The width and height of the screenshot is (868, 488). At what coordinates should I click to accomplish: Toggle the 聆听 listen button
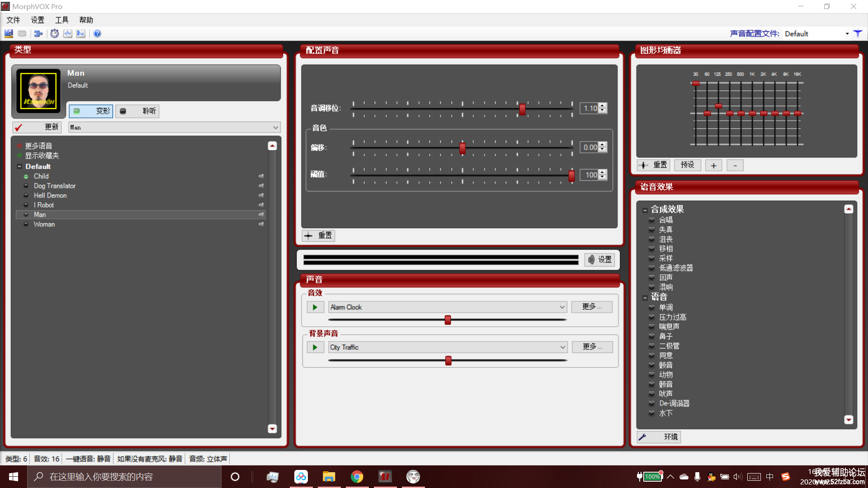click(x=138, y=111)
